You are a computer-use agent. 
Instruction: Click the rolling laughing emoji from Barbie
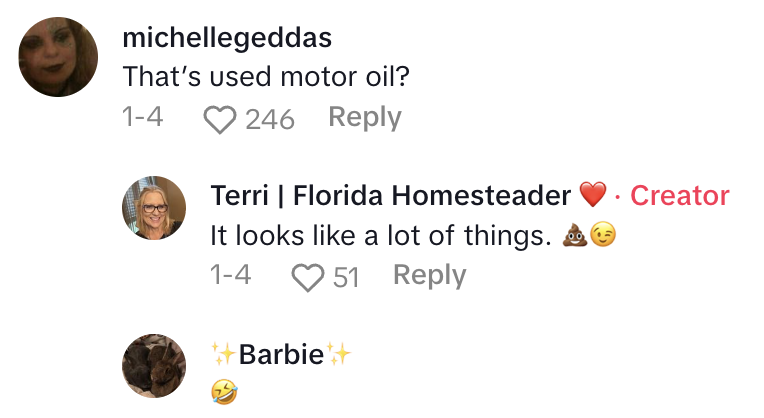222,393
